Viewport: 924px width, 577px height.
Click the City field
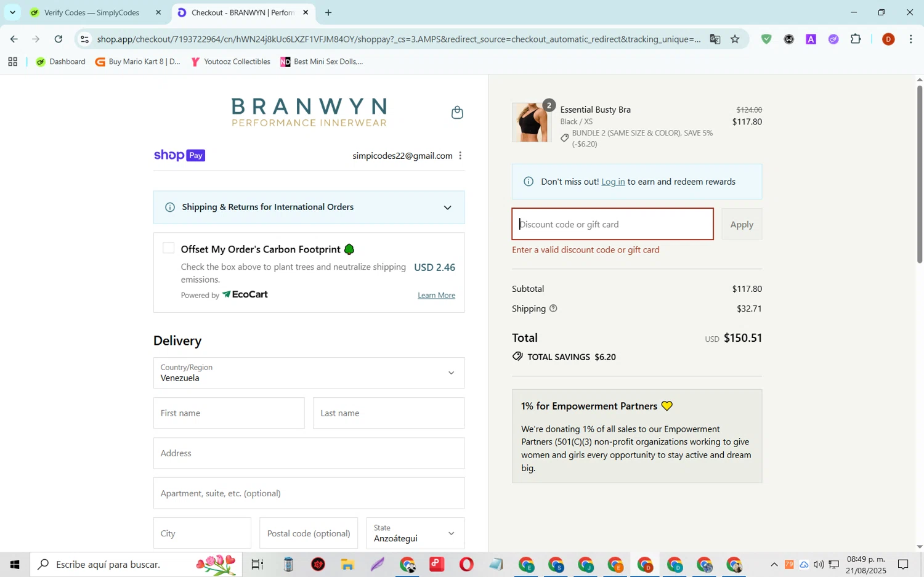(202, 533)
